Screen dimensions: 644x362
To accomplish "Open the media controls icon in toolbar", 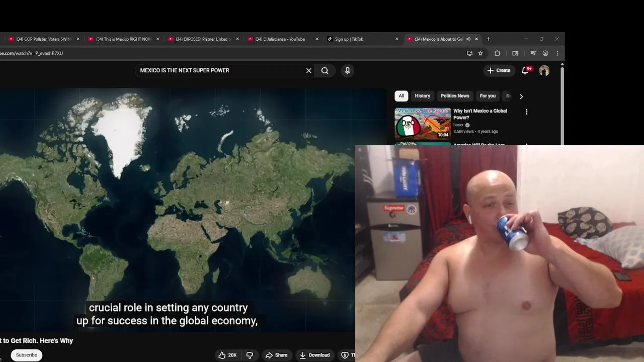I will tap(533, 53).
